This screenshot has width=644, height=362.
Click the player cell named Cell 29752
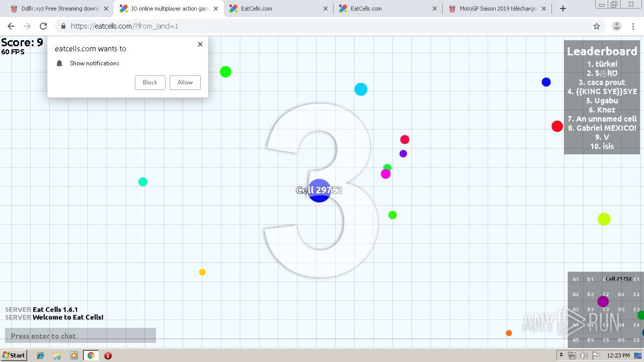[x=319, y=191]
